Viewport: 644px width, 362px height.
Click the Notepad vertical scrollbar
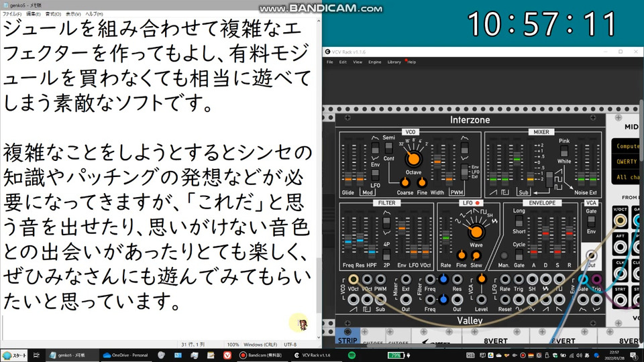[x=319, y=179]
